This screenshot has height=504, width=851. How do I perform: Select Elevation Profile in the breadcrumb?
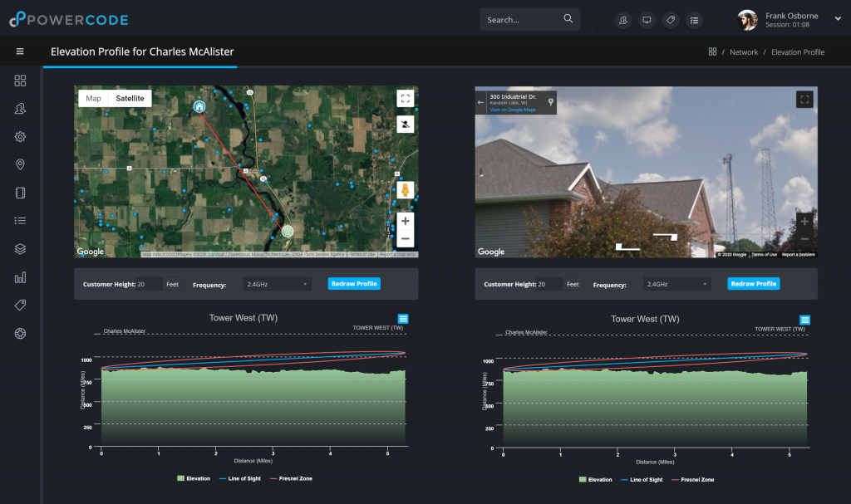(798, 51)
